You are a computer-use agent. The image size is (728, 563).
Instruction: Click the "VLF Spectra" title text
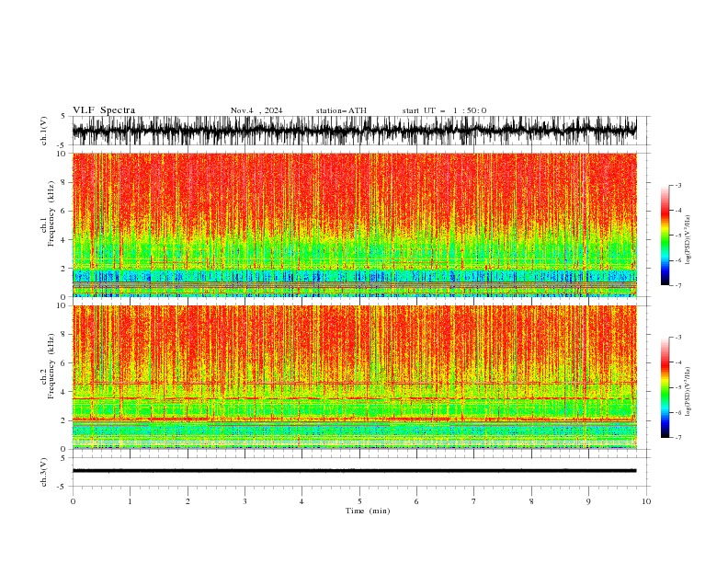pos(104,110)
